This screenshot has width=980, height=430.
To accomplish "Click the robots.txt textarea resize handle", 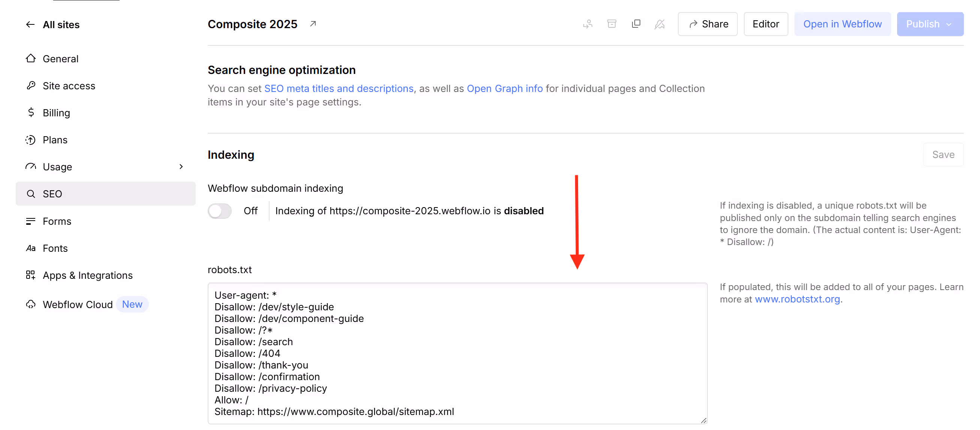I will (x=703, y=421).
